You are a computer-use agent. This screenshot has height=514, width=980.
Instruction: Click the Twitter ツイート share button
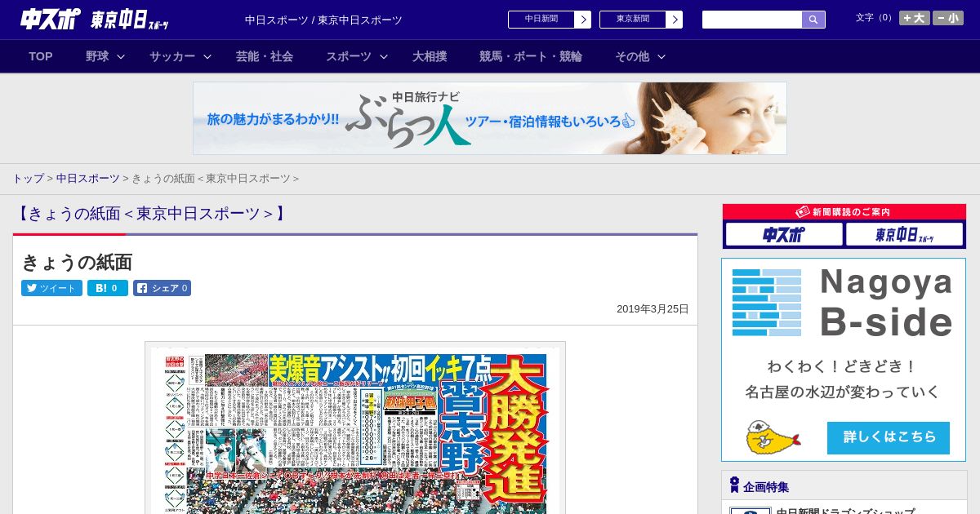pos(51,288)
